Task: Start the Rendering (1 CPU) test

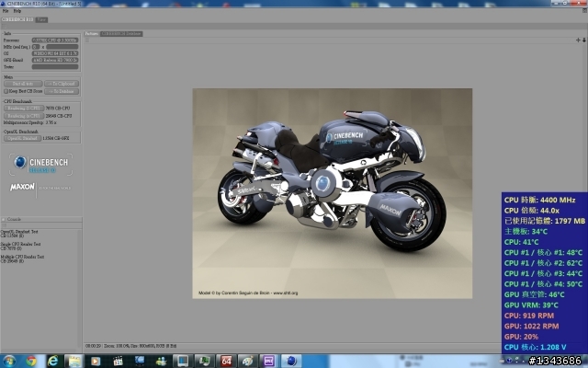Action: click(24, 109)
